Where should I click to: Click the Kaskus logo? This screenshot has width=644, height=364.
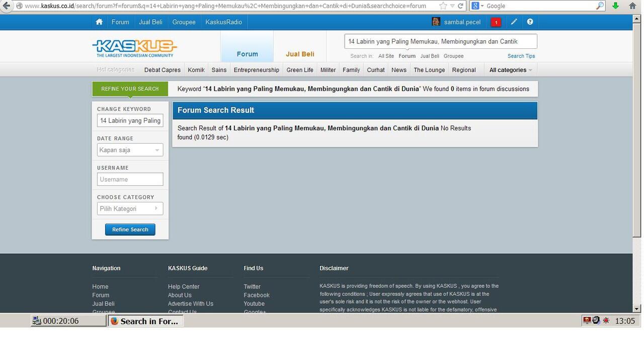tap(135, 48)
